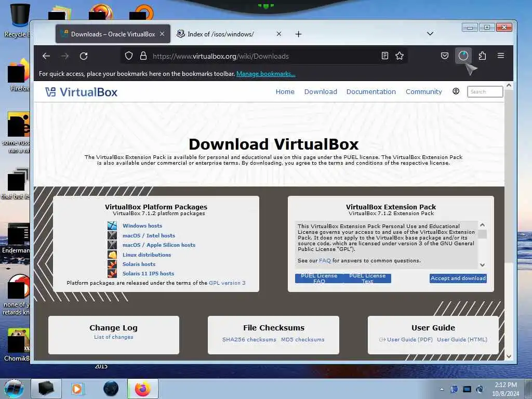This screenshot has height=399, width=532.
Task: Open the User Guide (PDF) link
Action: point(406,340)
